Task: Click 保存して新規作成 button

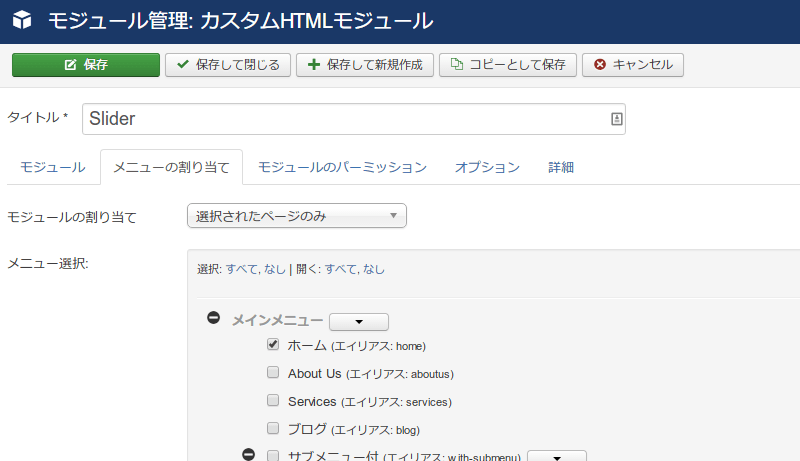Action: (x=365, y=65)
